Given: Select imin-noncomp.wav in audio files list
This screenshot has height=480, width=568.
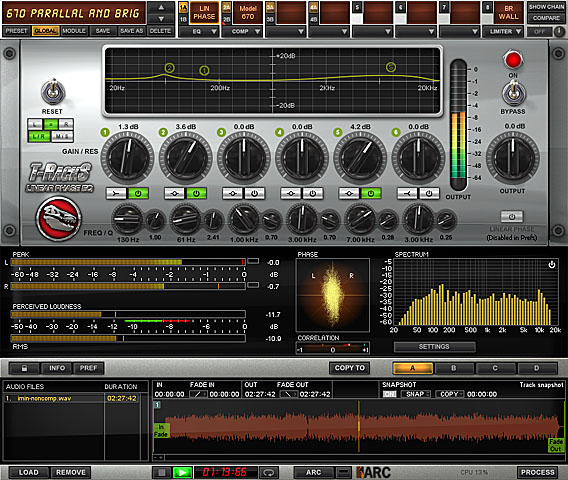Looking at the screenshot, I should click(72, 398).
